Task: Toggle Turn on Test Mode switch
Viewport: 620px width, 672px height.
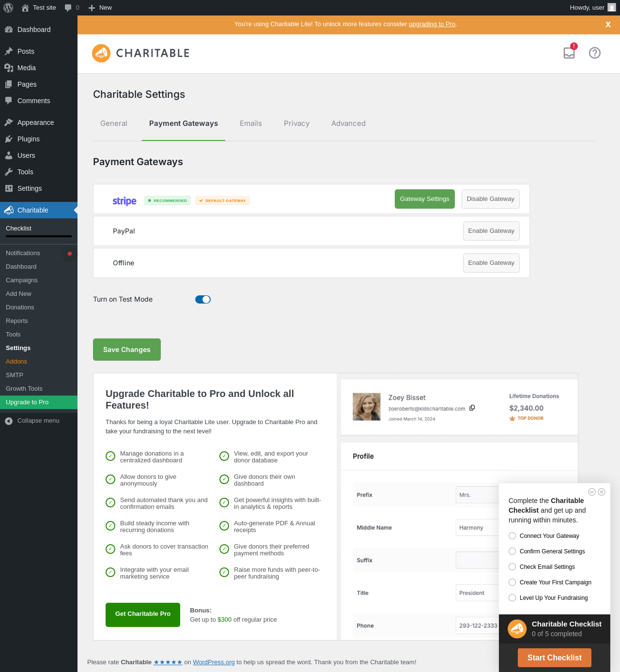Action: [x=203, y=300]
